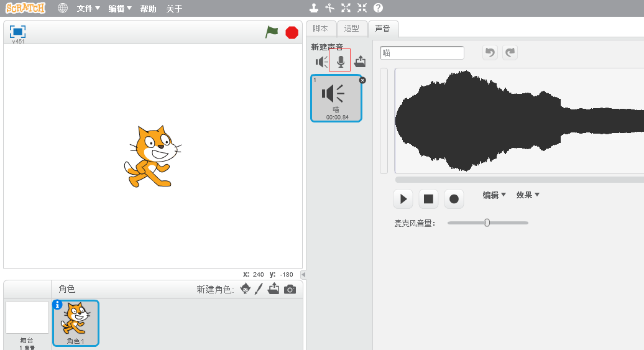Switch to the 造型 tab

352,29
